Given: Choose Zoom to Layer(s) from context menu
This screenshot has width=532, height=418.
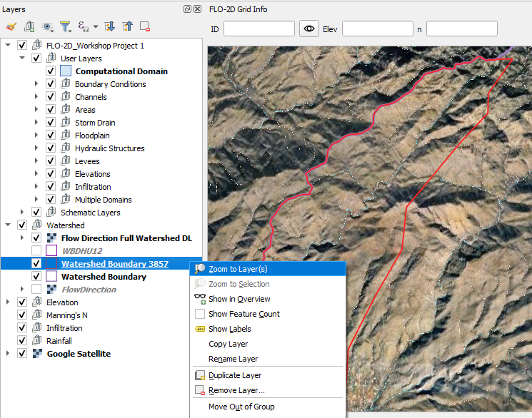Looking at the screenshot, I should point(238,269).
